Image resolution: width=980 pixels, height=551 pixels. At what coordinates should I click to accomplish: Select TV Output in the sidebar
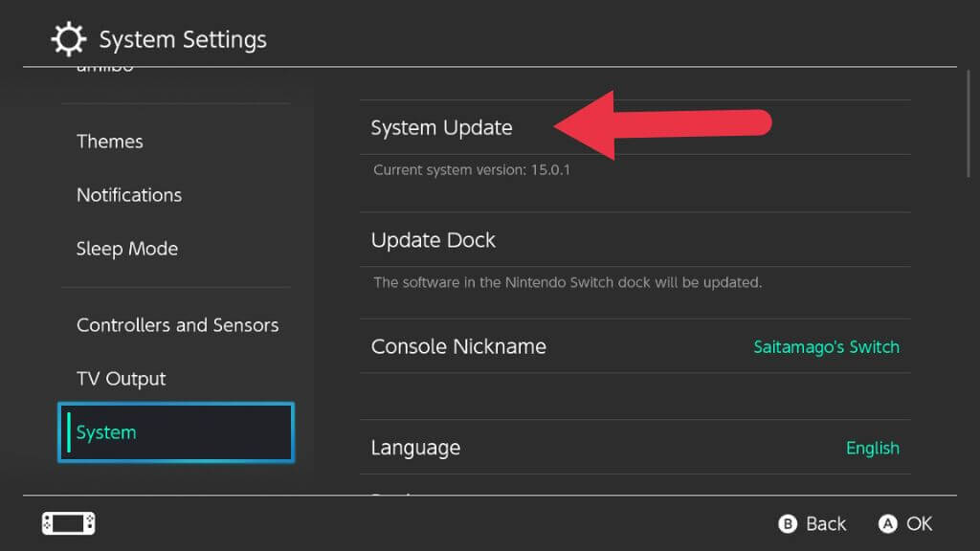[122, 379]
